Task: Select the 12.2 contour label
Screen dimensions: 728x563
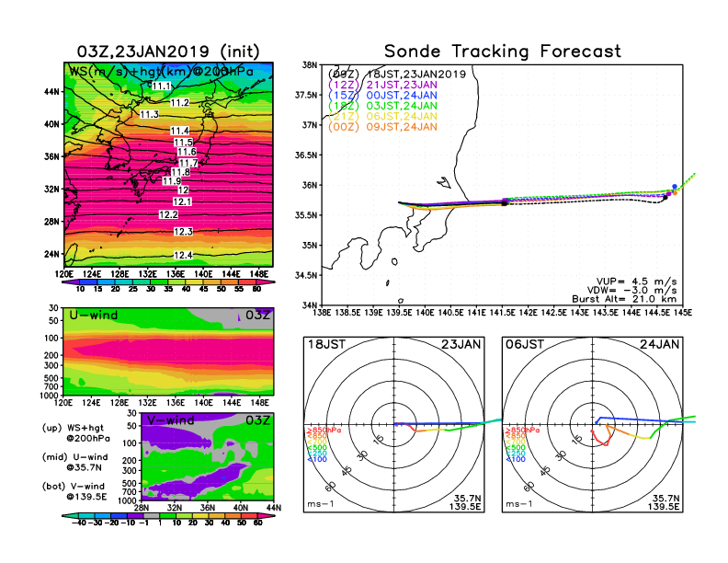Action: (x=168, y=214)
